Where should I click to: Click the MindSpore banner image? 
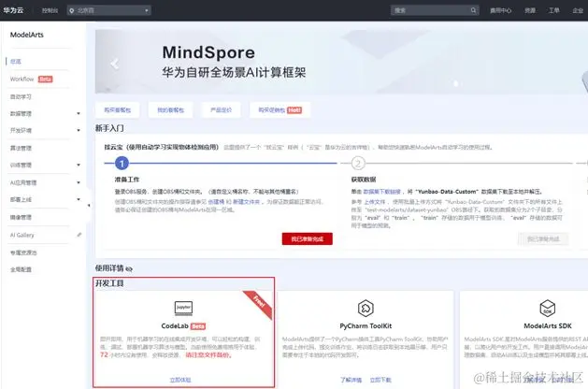pos(341,62)
